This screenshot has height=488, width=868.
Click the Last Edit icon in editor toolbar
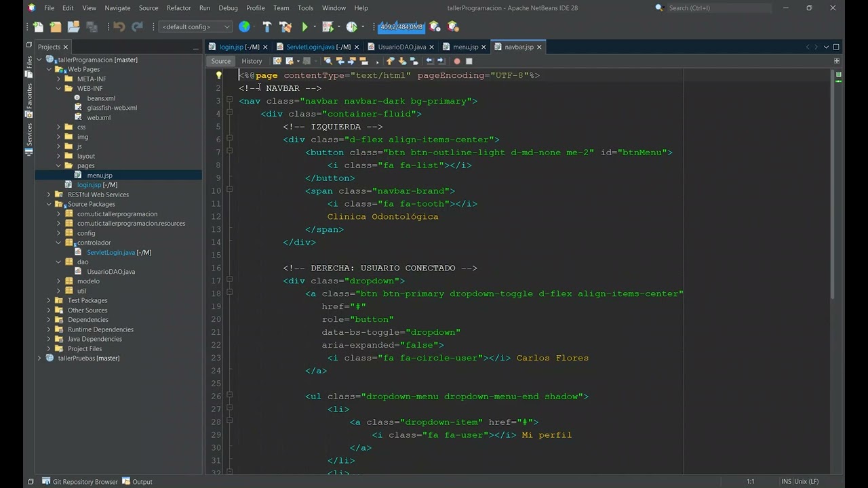click(277, 61)
